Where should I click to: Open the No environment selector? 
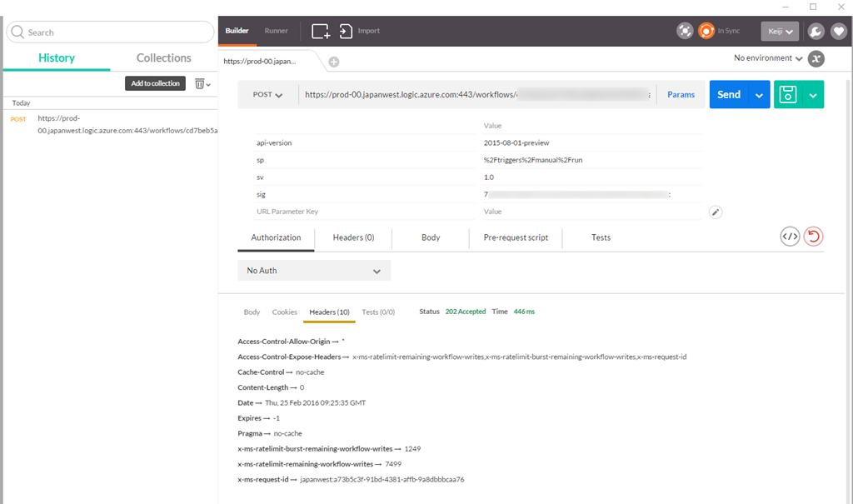click(x=768, y=58)
